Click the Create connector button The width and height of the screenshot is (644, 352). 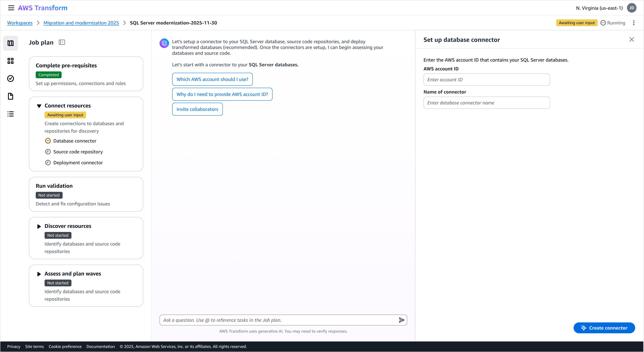604,328
